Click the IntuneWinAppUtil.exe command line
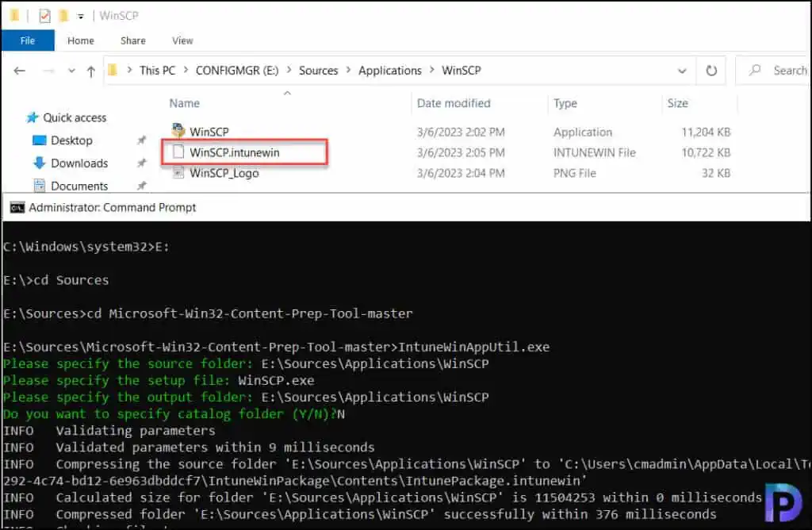 tap(277, 347)
